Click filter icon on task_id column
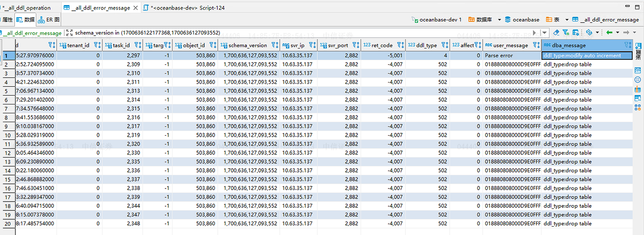This screenshot has width=644, height=235. click(x=138, y=45)
